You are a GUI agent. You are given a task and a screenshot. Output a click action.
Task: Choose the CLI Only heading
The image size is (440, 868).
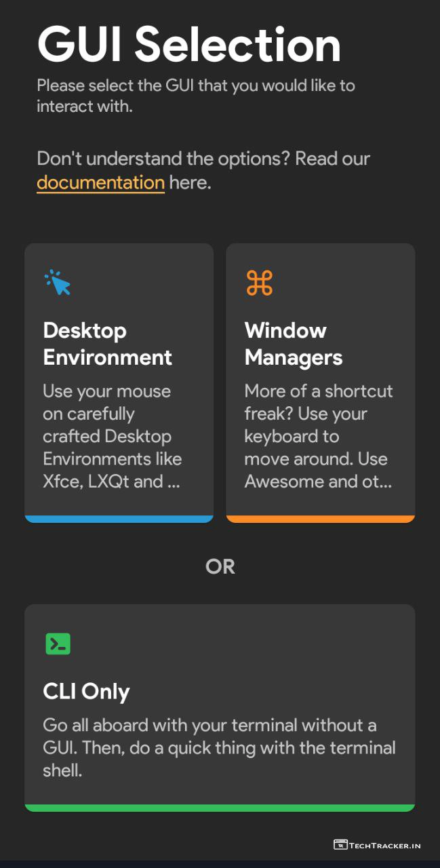pyautogui.click(x=86, y=692)
